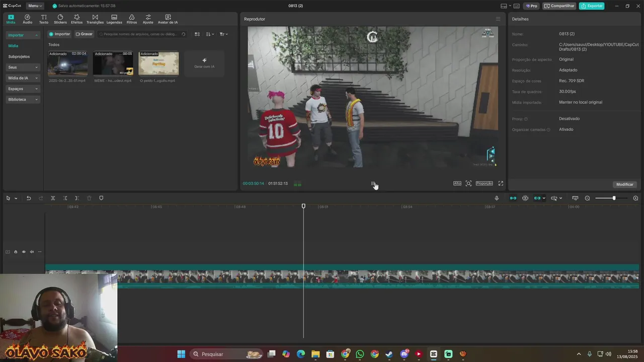This screenshot has width=644, height=362.
Task: Click the Exportar button
Action: 592,6
